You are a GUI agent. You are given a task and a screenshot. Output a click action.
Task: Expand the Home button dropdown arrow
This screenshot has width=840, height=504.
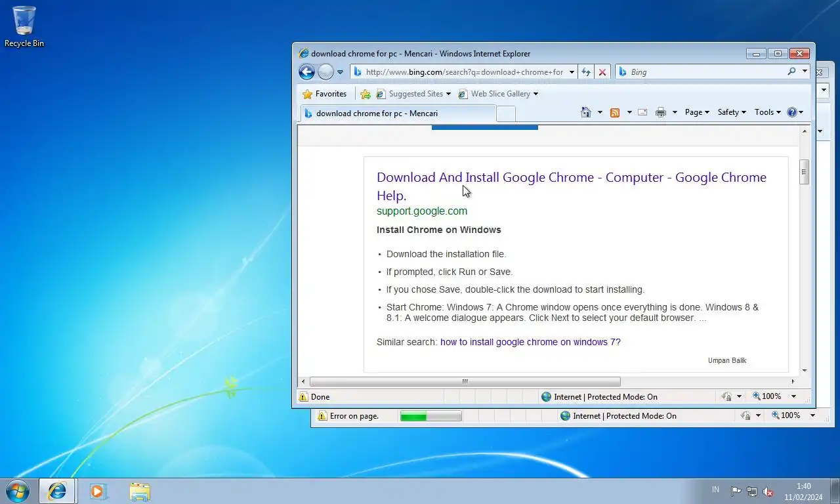[600, 112]
